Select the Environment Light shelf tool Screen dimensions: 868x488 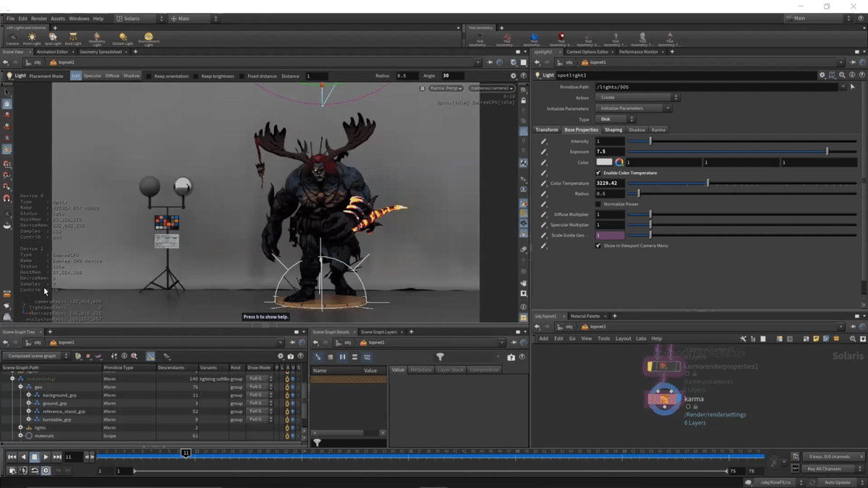[x=148, y=38]
